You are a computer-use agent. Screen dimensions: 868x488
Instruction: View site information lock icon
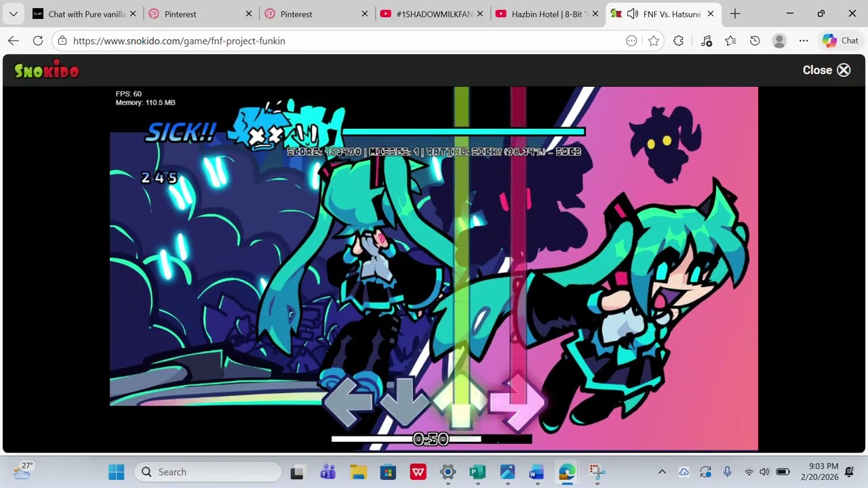62,41
